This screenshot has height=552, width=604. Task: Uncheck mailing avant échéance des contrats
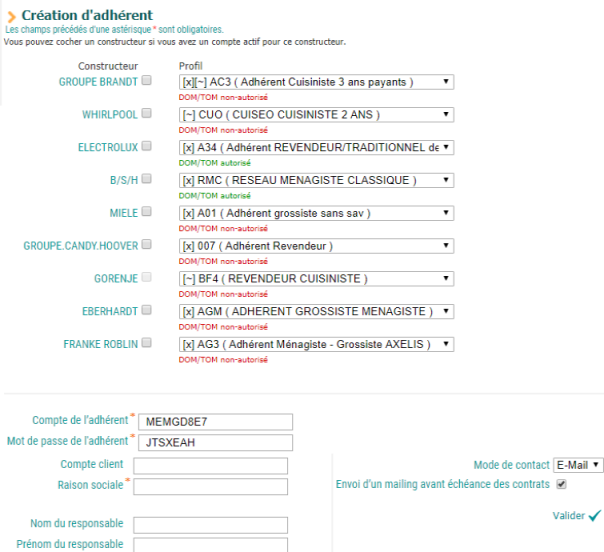click(x=561, y=484)
